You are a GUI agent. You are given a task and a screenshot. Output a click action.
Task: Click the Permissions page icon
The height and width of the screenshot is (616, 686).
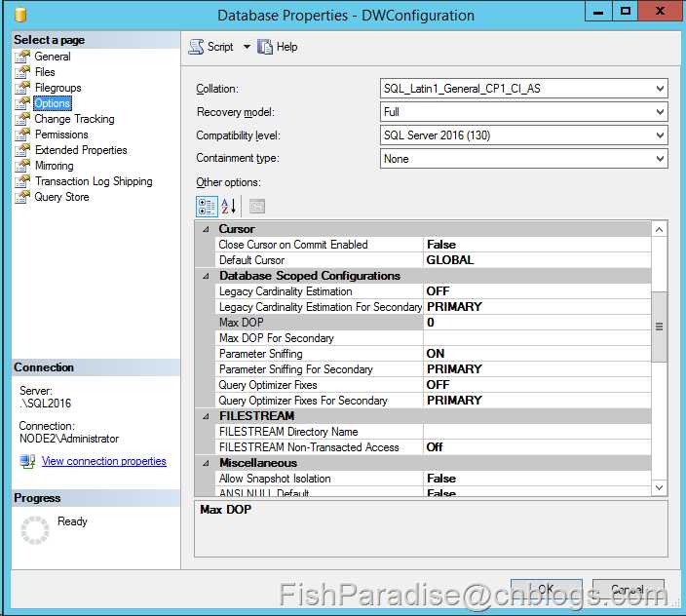22,135
